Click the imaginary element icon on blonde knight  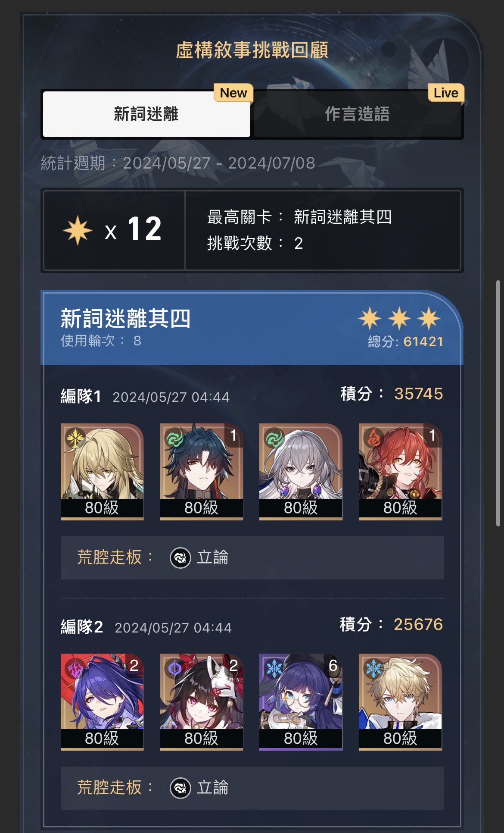coord(75,438)
